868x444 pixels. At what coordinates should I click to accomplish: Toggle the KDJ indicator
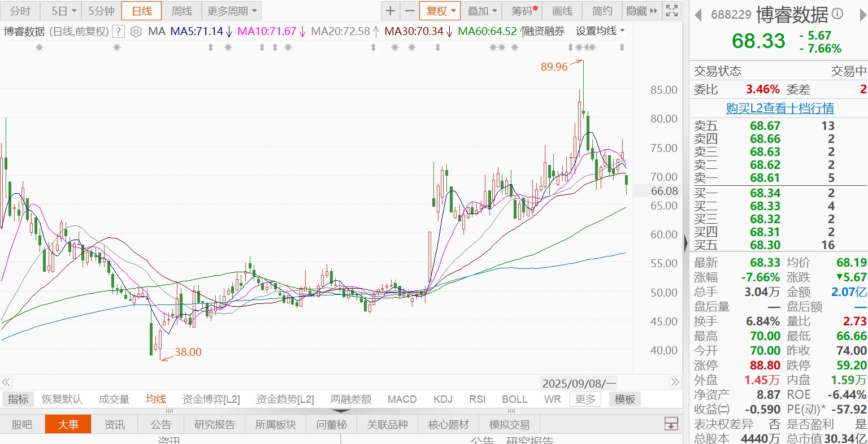click(x=443, y=399)
